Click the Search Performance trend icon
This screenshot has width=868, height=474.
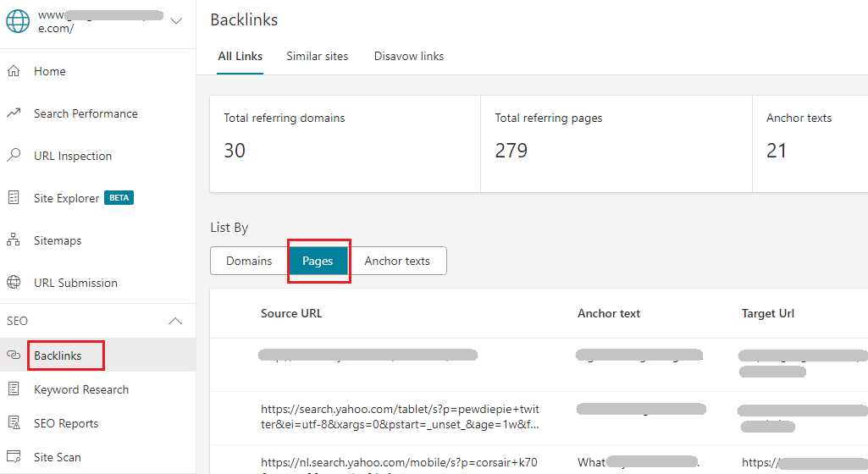[x=14, y=113]
